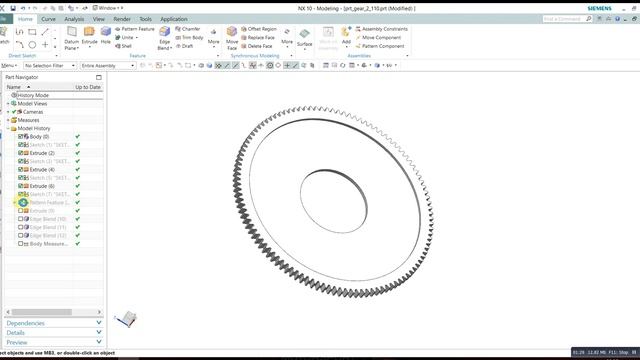Click Move Component
This screenshot has height=360, width=640.
pyautogui.click(x=378, y=38)
